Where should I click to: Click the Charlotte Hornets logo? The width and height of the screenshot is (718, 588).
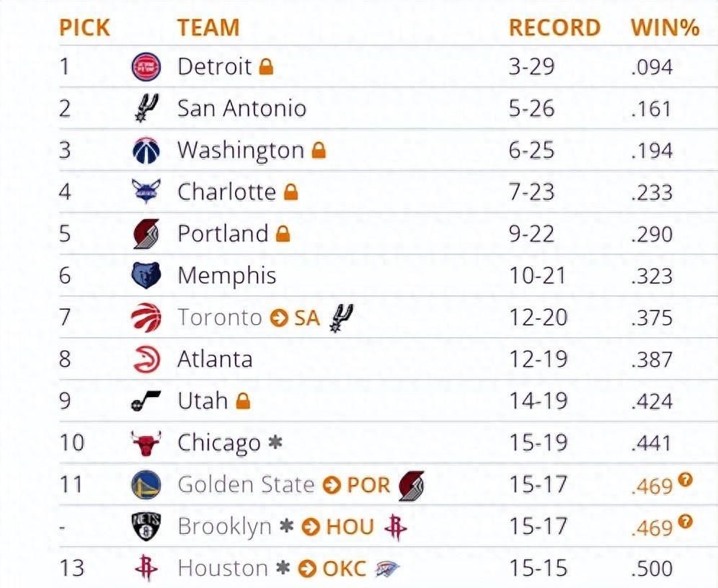146,191
